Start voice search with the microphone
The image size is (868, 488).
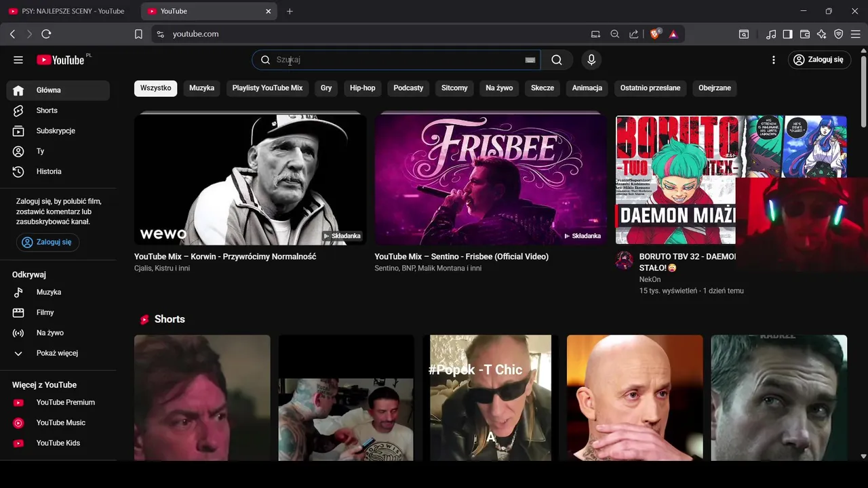(591, 60)
